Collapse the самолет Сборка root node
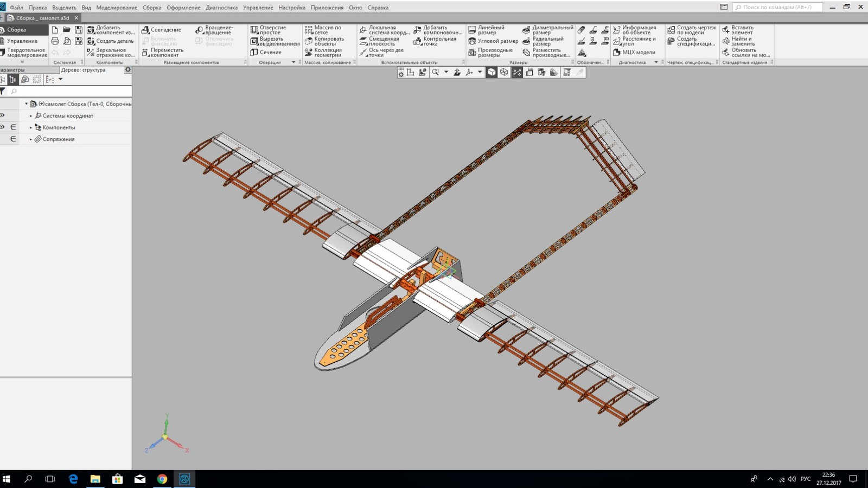Viewport: 868px width, 488px height. (26, 104)
